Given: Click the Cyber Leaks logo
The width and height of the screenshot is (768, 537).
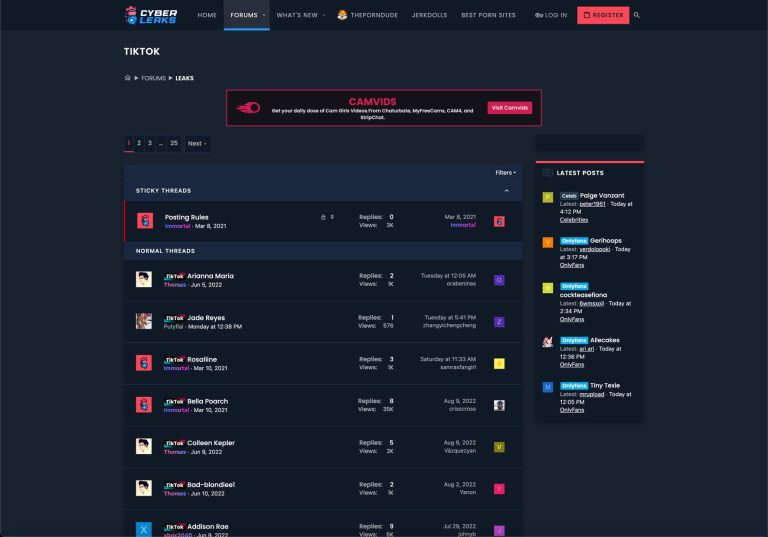Looking at the screenshot, I should pyautogui.click(x=151, y=15).
